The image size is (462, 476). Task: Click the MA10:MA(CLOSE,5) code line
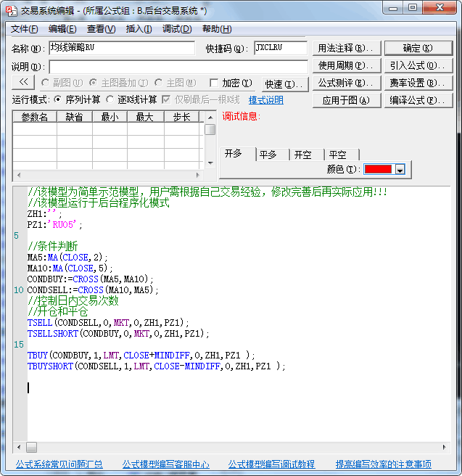click(70, 268)
